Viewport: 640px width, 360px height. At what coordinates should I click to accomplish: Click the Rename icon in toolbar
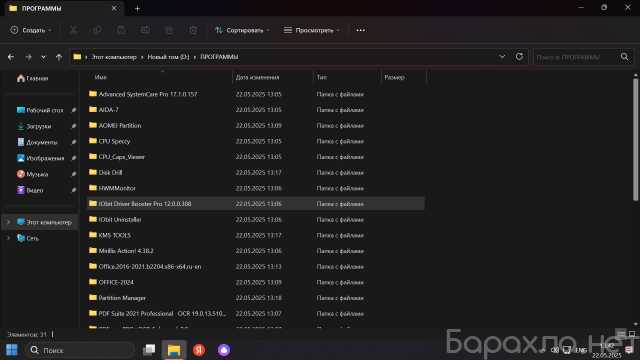click(145, 30)
